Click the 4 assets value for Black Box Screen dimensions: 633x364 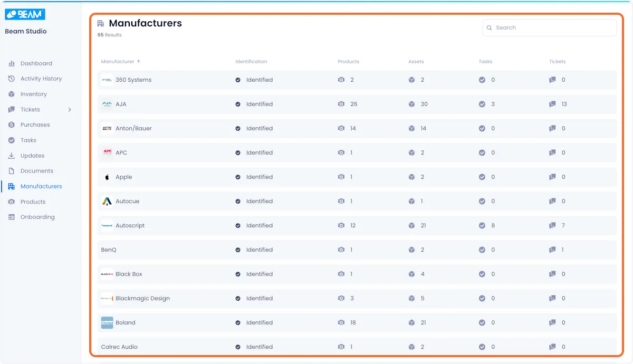(x=423, y=274)
